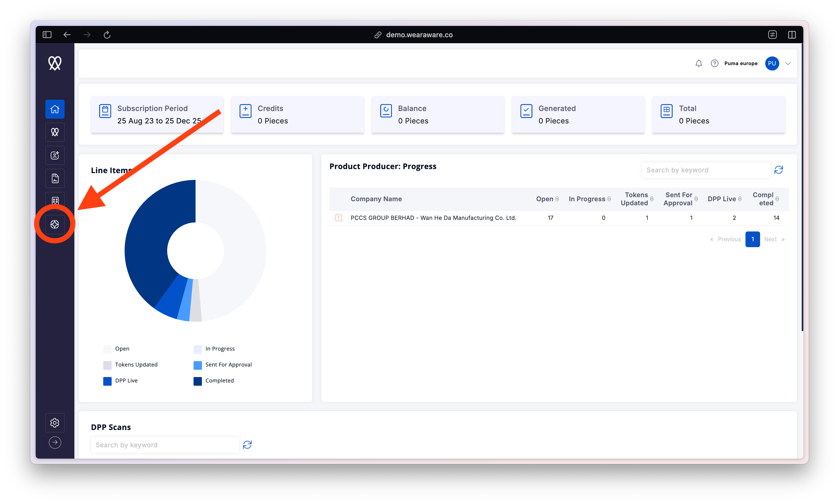
Task: Sort the table by Sent For Approval column
Action: tap(696, 199)
